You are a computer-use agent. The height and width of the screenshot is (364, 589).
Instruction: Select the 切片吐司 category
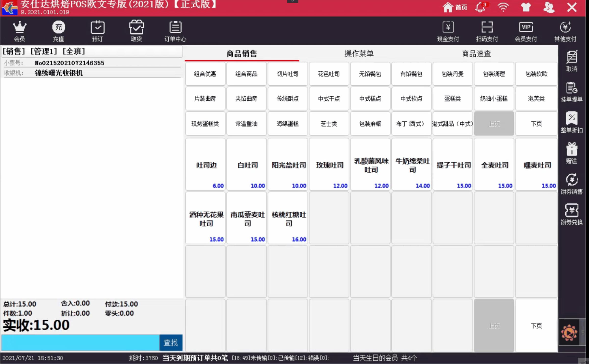(288, 74)
